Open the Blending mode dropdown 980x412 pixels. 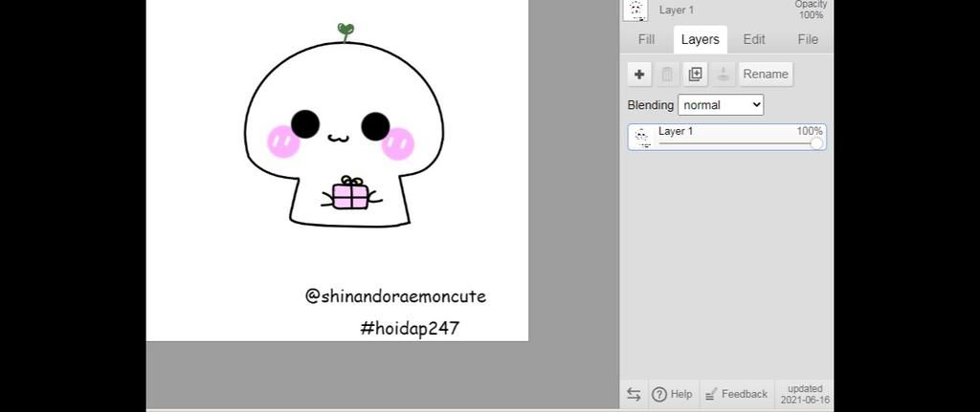721,105
